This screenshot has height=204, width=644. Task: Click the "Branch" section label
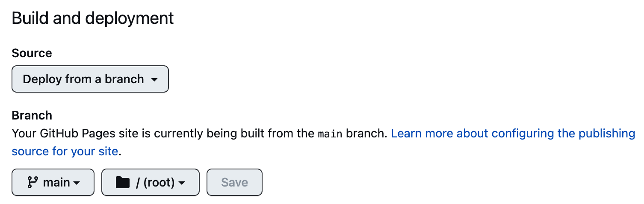pyautogui.click(x=32, y=116)
